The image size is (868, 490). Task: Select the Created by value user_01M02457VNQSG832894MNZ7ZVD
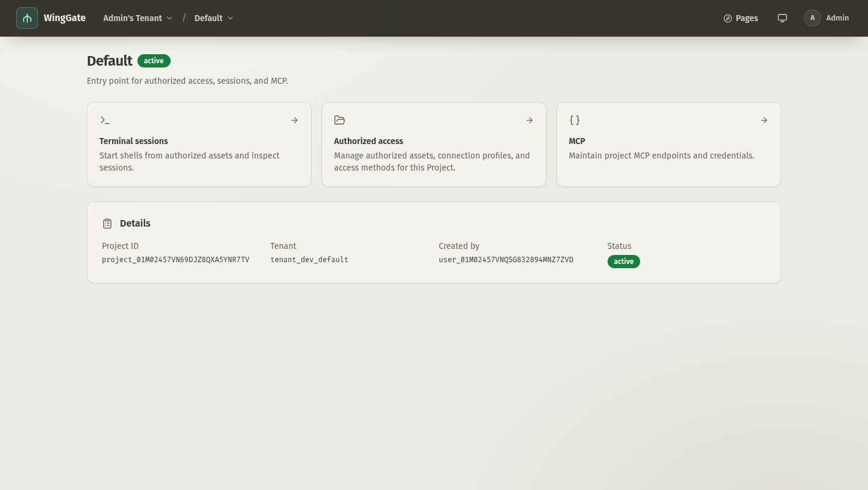tap(506, 260)
